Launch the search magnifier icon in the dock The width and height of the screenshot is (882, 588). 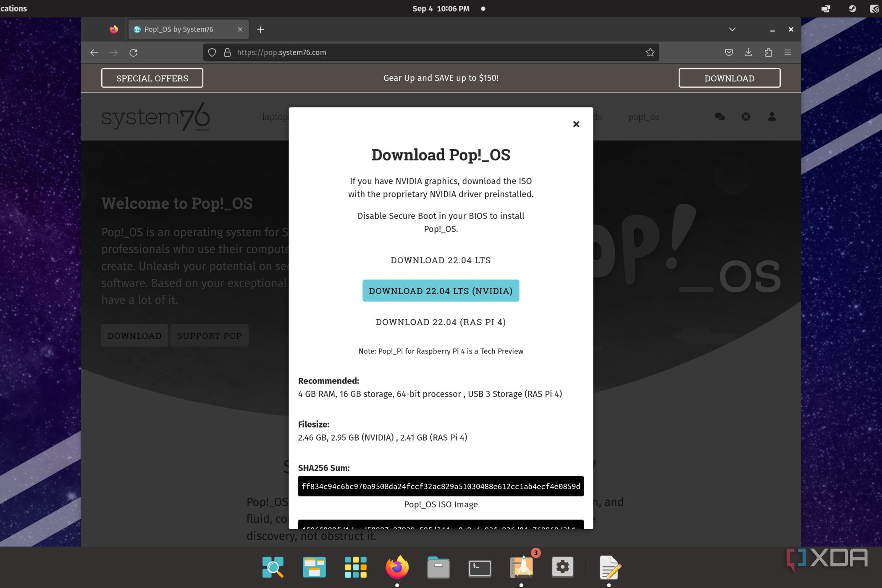[273, 567]
